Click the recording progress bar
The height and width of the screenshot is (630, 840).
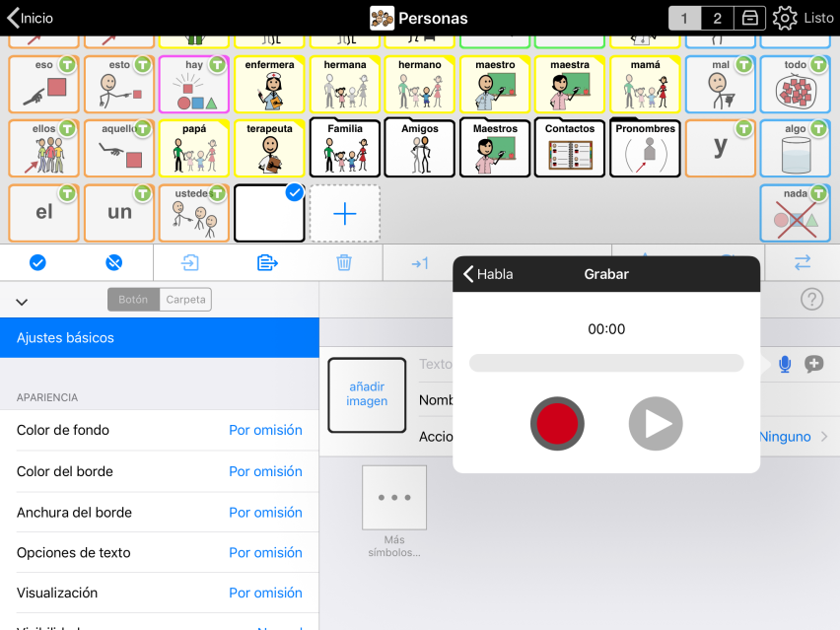point(606,363)
